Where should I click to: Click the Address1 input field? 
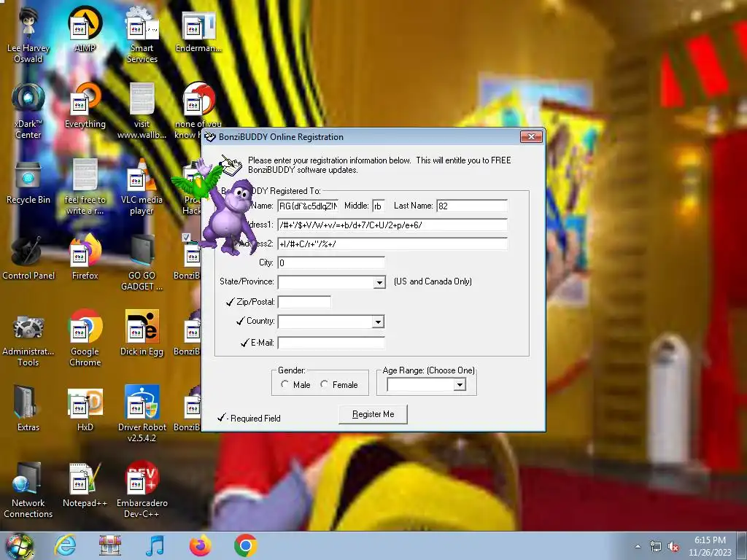(x=392, y=225)
